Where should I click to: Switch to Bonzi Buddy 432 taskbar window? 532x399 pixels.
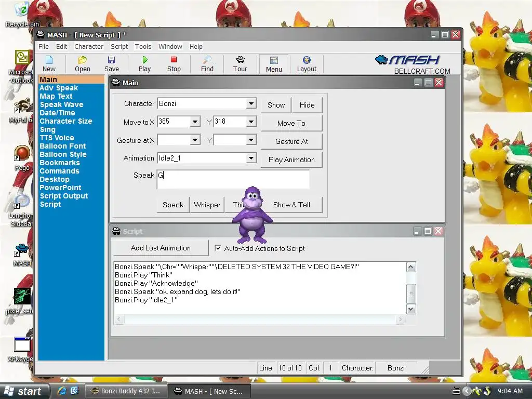click(126, 391)
